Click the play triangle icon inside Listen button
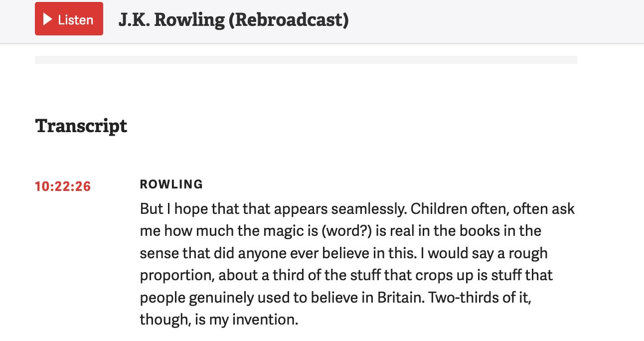 click(48, 19)
